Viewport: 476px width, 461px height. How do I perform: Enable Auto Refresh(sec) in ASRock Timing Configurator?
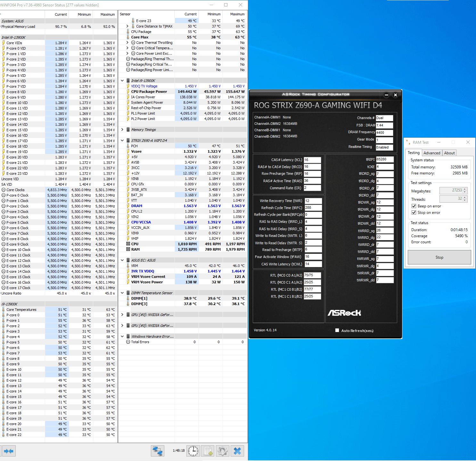(337, 330)
